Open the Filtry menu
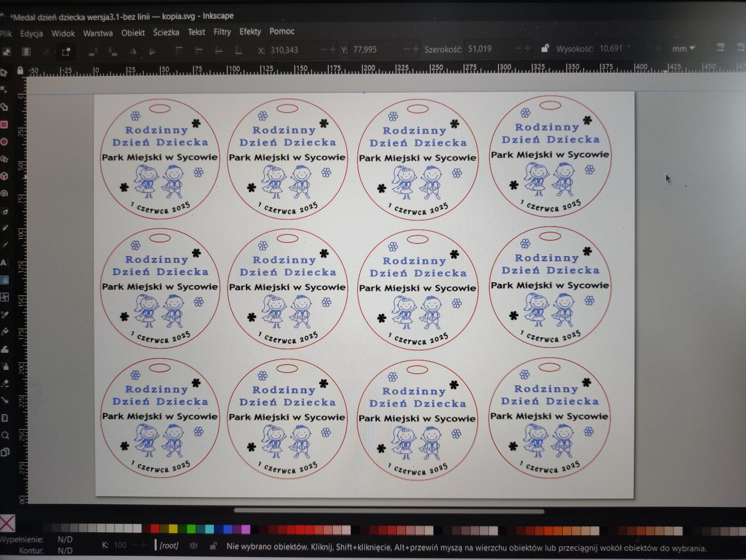The width and height of the screenshot is (746, 560). coord(222,32)
